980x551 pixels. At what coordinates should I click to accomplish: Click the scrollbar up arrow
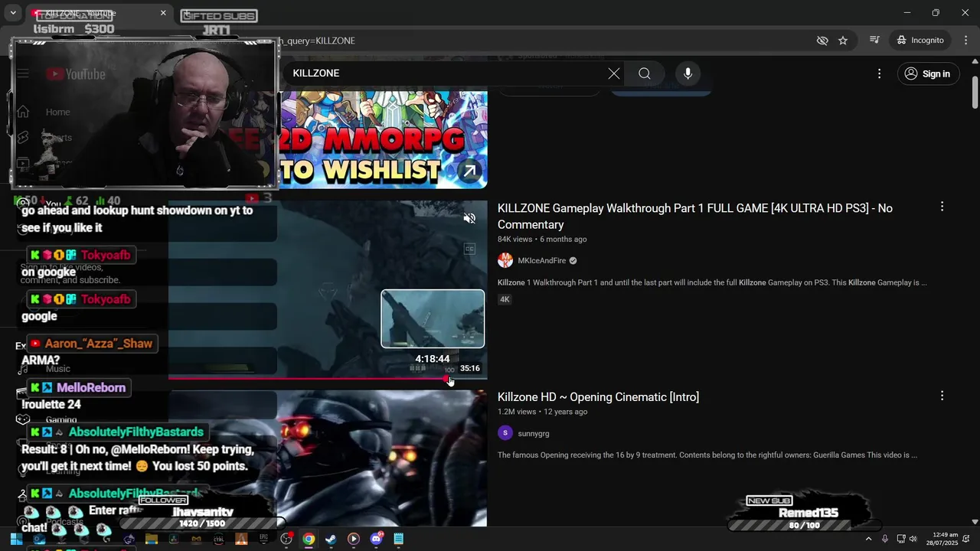point(975,61)
